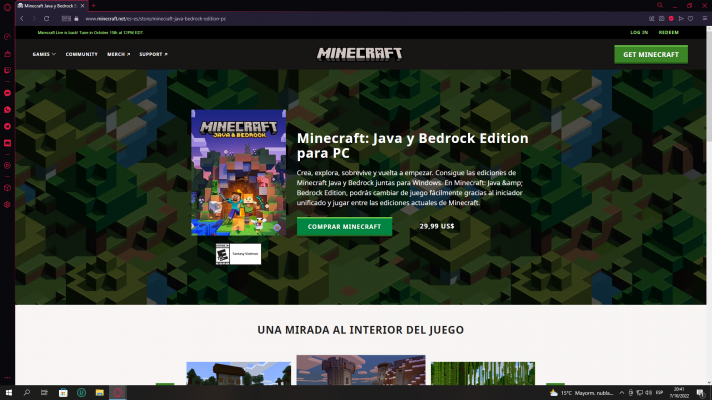Click the COMPRAR MINECRAFT button

[x=344, y=227]
